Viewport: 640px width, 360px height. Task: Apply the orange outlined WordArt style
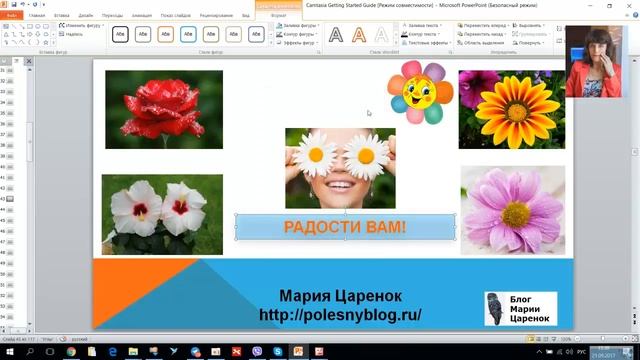click(359, 35)
